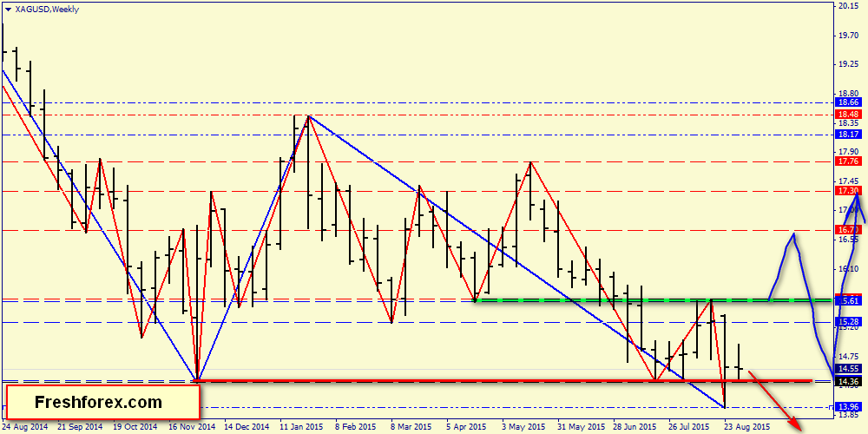The width and height of the screenshot is (868, 434).
Task: Select the blue 18.17 price level label
Action: coord(849,135)
